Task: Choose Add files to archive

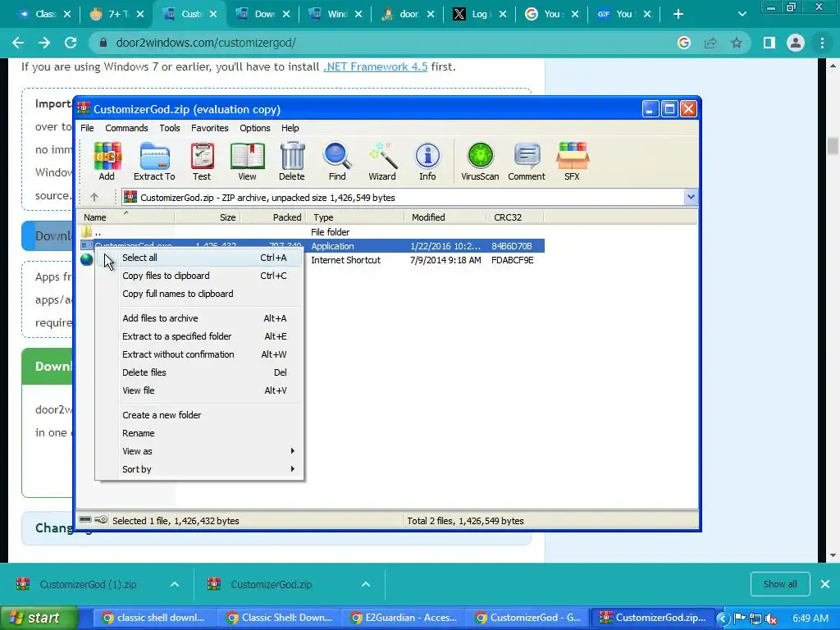Action: [x=199, y=318]
